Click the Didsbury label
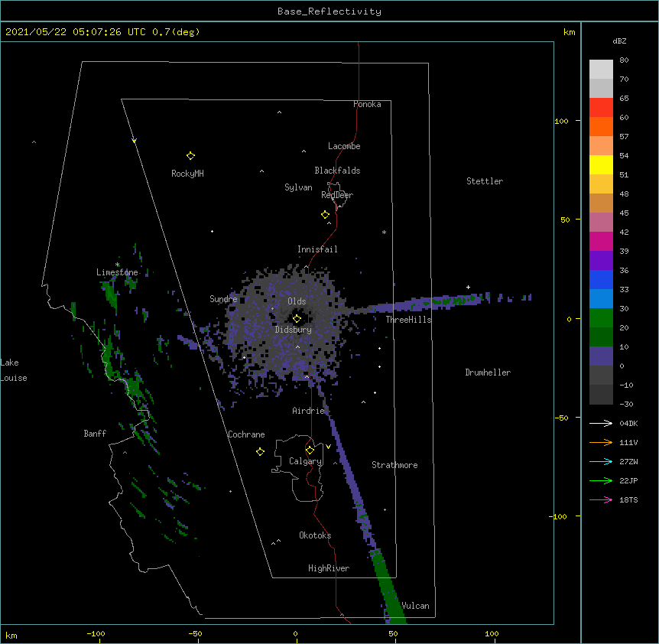659x644 pixels. (x=294, y=330)
